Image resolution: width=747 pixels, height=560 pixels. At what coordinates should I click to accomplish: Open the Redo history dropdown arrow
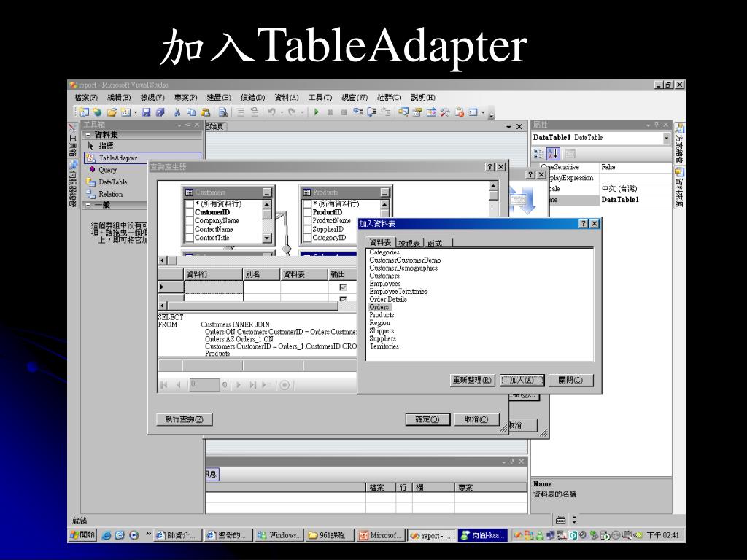click(x=303, y=112)
